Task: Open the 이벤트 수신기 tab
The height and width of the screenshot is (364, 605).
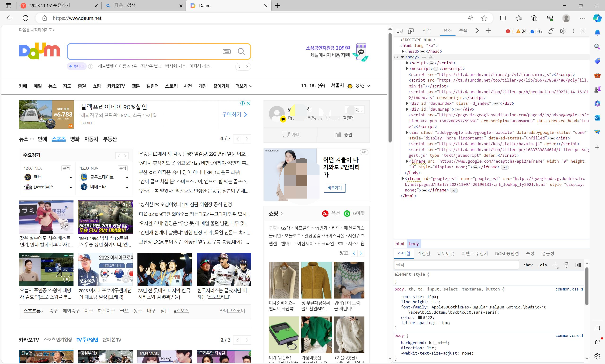Action: 475,253
